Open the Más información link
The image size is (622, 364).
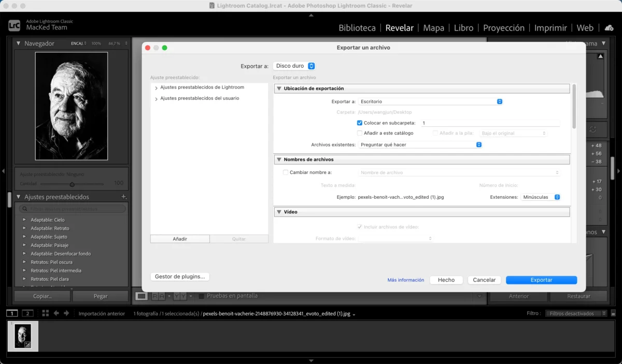tap(406, 280)
